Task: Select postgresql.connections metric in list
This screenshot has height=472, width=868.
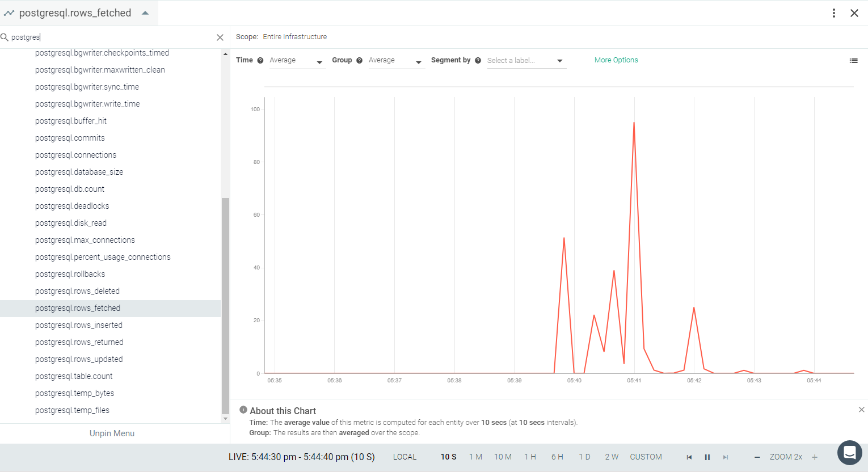Action: pyautogui.click(x=75, y=155)
